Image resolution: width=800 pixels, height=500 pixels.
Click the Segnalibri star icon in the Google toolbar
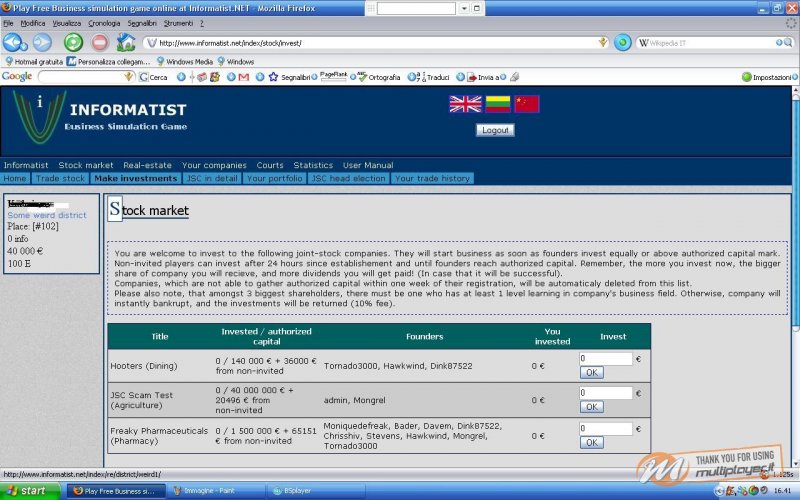coord(273,77)
